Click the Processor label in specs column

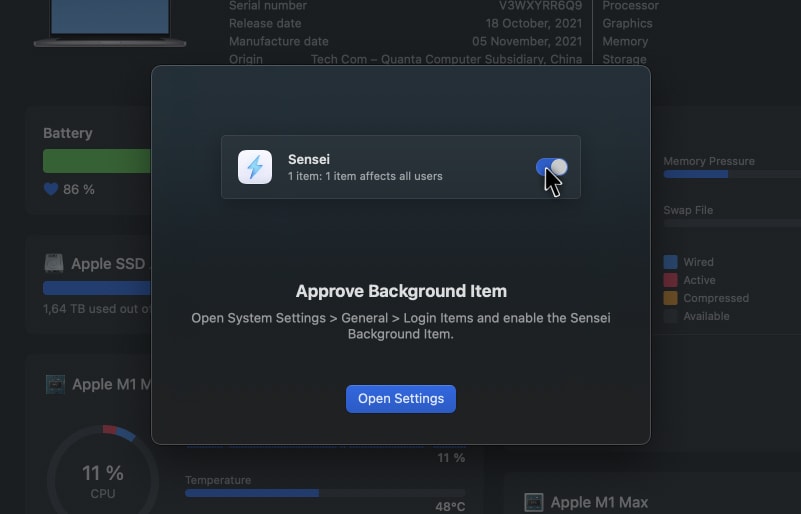(630, 6)
